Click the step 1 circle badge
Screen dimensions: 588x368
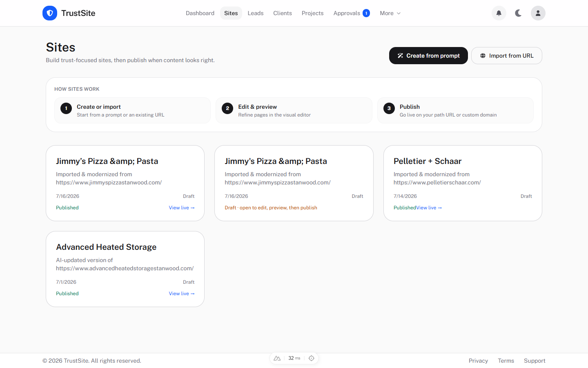[x=66, y=108]
